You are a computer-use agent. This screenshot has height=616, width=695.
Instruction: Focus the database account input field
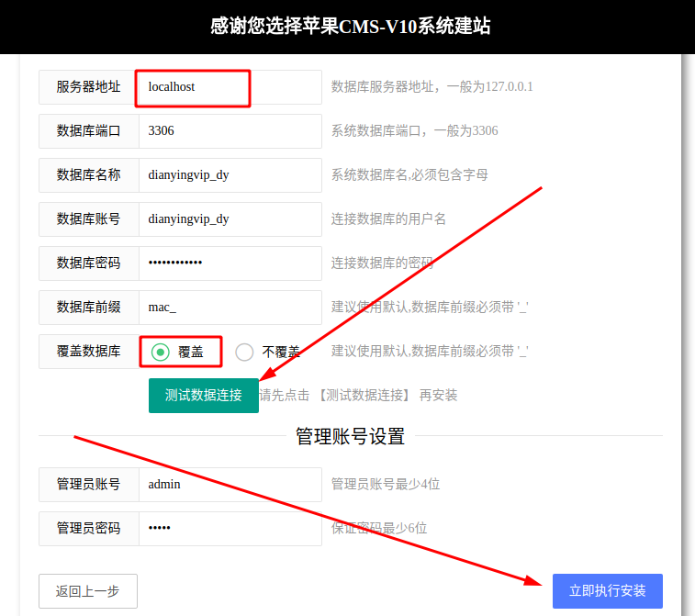[x=230, y=219]
